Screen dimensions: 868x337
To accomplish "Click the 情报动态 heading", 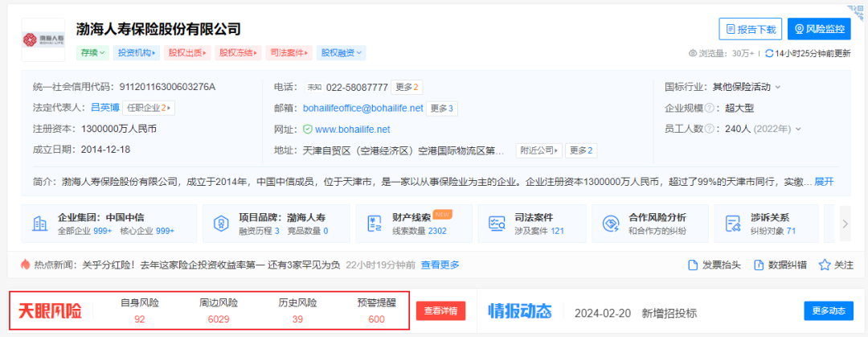I will (x=520, y=311).
